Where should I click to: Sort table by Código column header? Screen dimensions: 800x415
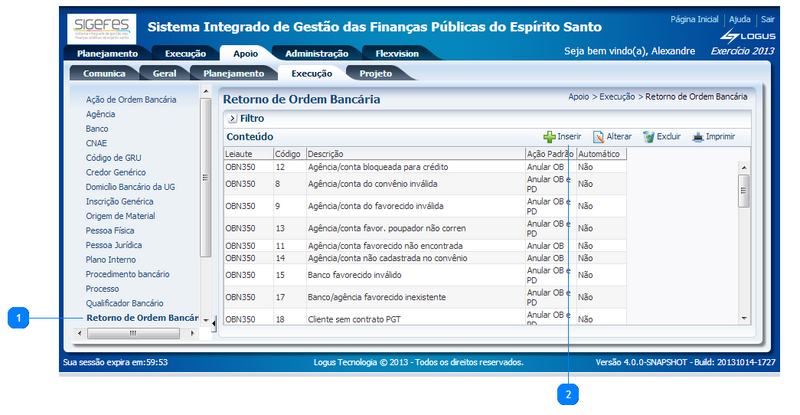point(288,154)
